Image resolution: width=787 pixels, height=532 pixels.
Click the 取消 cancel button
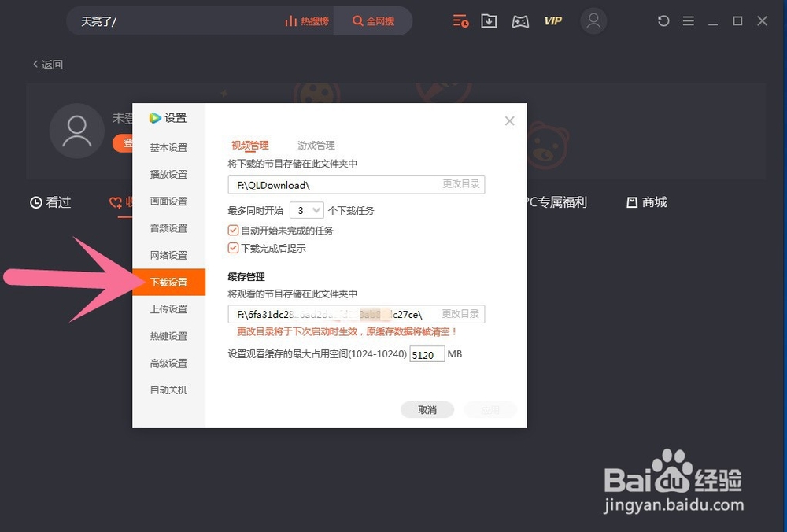427,409
